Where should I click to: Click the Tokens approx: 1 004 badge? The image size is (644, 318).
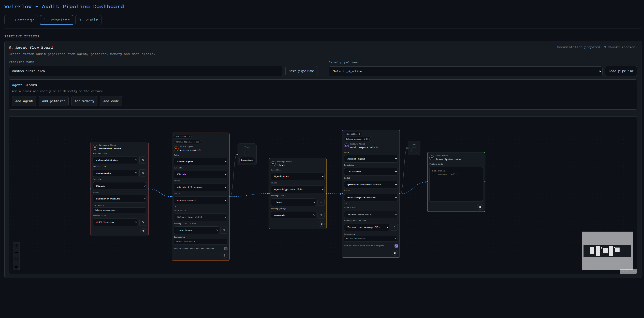358,139
